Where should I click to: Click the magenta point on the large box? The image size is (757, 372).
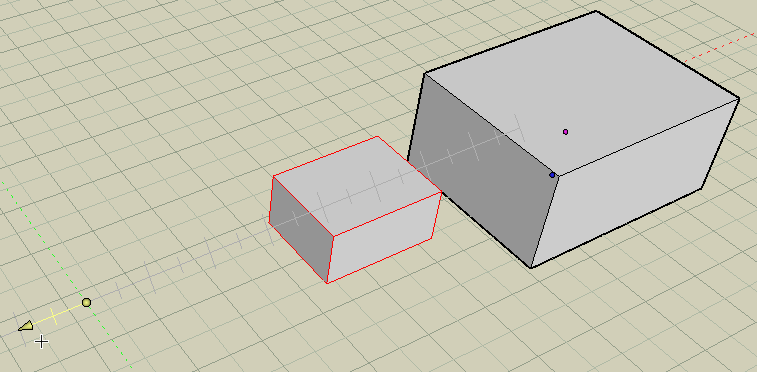pyautogui.click(x=565, y=132)
